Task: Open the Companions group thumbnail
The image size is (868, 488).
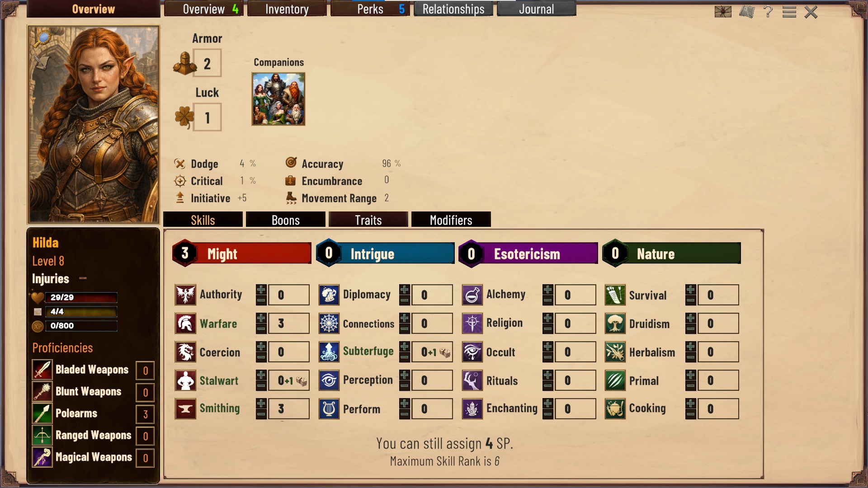Action: pyautogui.click(x=278, y=99)
